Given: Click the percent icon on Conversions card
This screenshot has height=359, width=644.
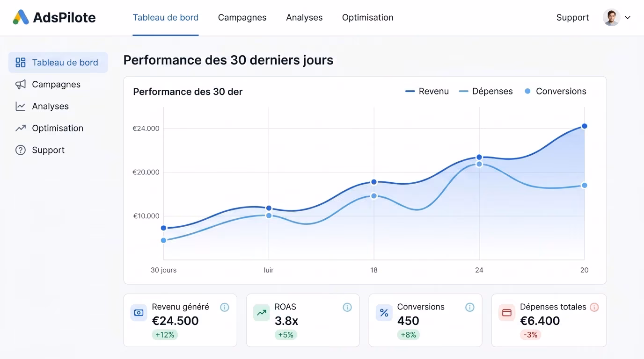Looking at the screenshot, I should coord(384,313).
